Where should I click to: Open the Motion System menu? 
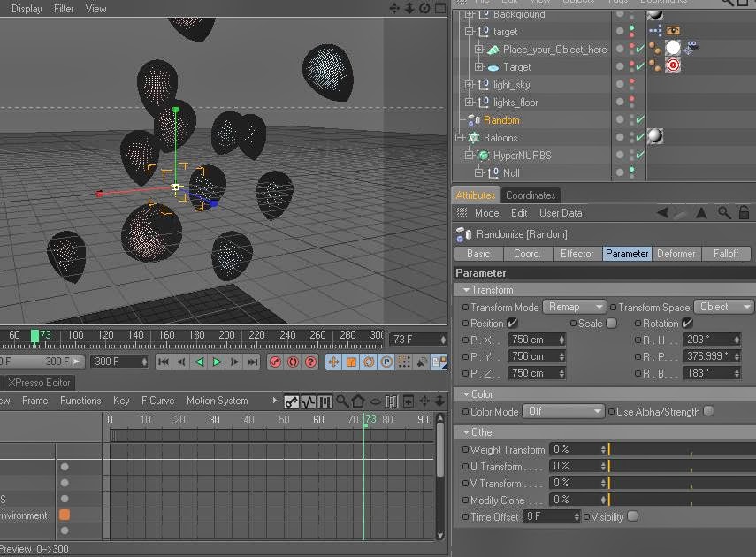coord(217,401)
